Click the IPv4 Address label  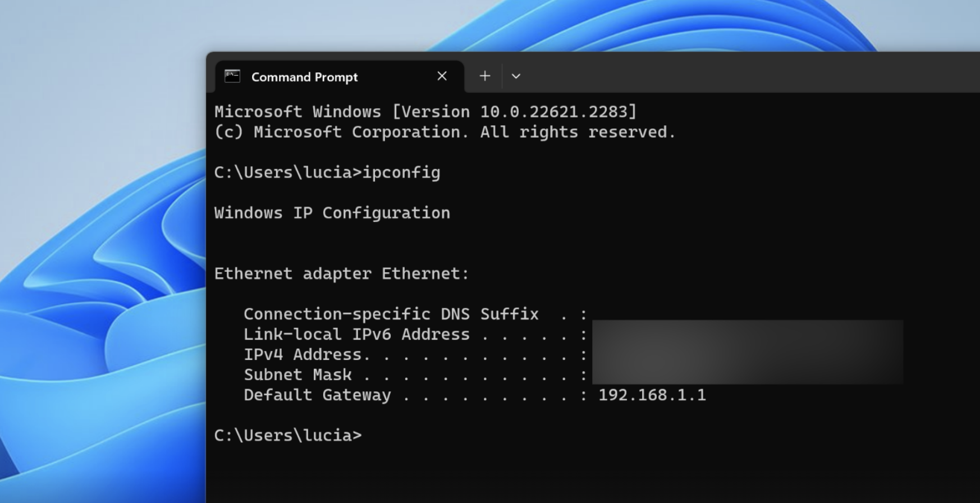pos(303,355)
